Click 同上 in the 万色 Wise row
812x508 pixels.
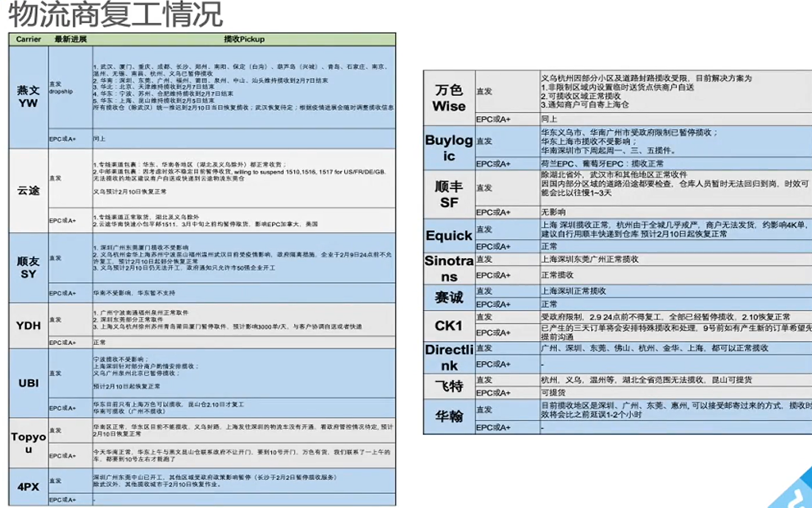pos(548,119)
